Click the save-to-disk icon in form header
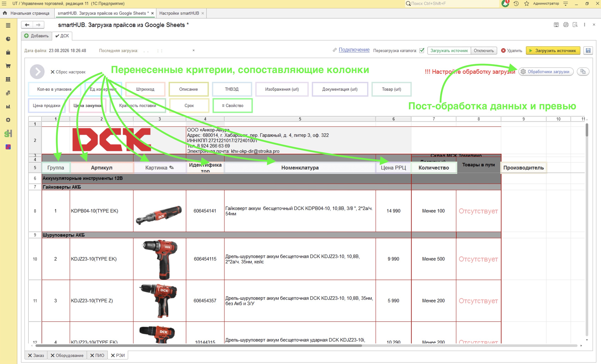 pyautogui.click(x=556, y=25)
